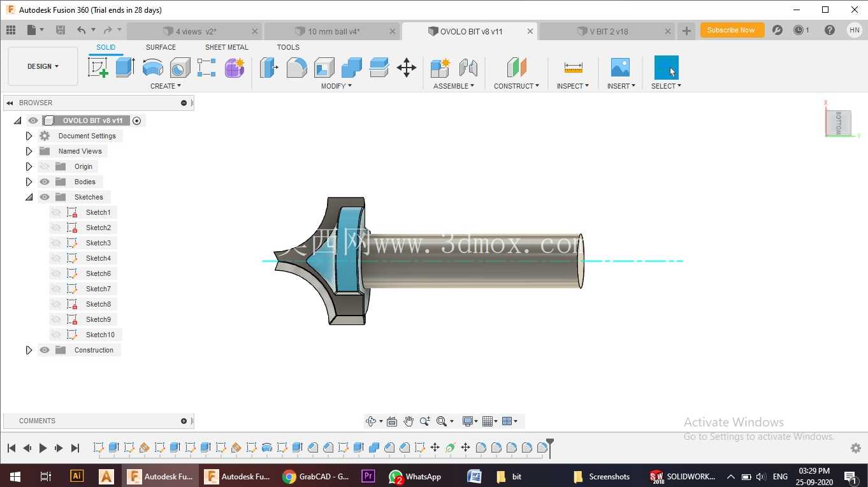868x487 pixels.
Task: Select the Offset Plane construct tool
Action: pos(516,68)
